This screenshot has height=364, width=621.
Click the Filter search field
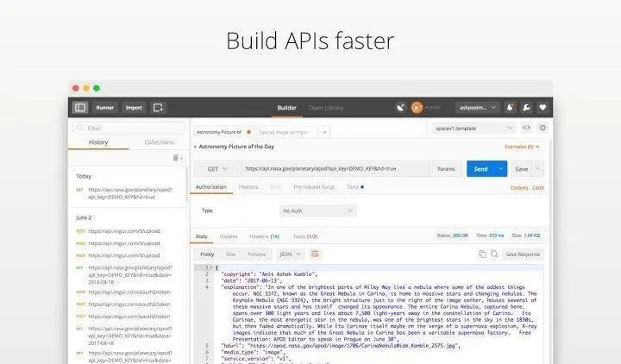[129, 128]
